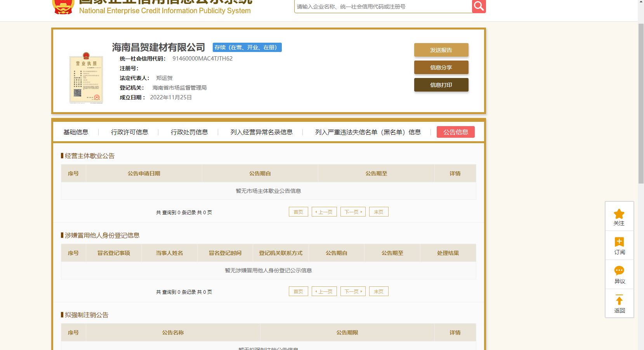Screen dimensions: 644x350
Task: Click the 暂无涉嫌冒用他人身份登记公示信息 empty row
Action: coord(269,270)
